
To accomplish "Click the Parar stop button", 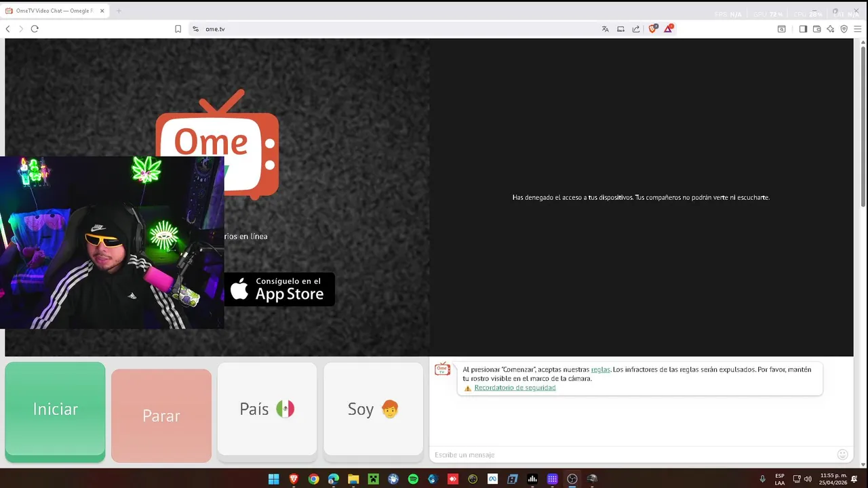I will click(x=161, y=415).
